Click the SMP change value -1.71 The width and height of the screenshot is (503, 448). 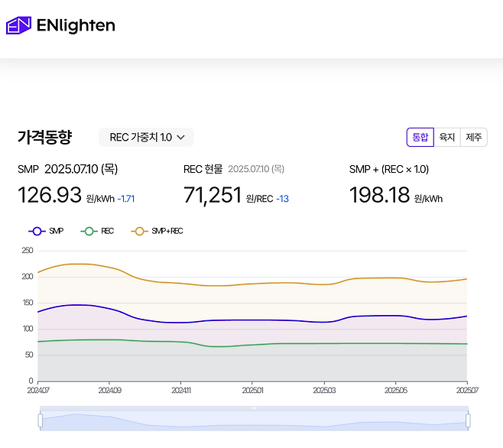(126, 199)
